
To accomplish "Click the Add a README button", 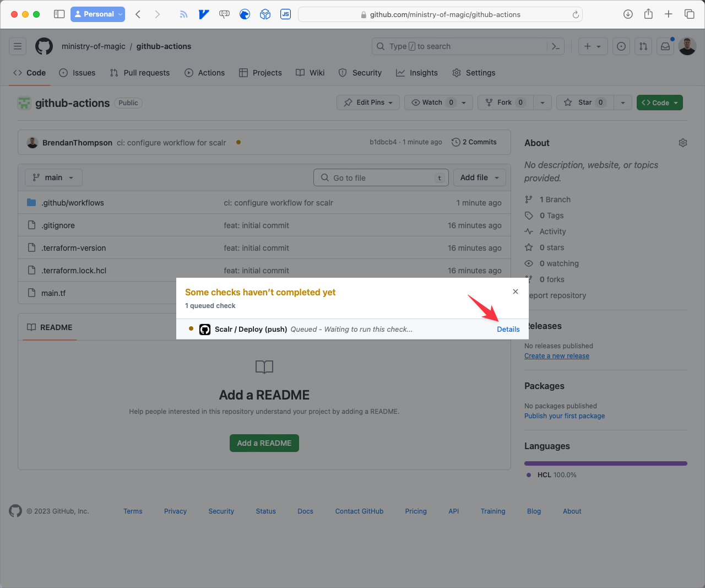I will click(x=264, y=443).
